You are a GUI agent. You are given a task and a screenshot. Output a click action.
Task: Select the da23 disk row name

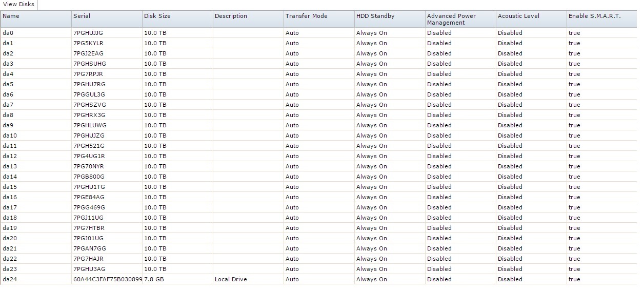10,269
